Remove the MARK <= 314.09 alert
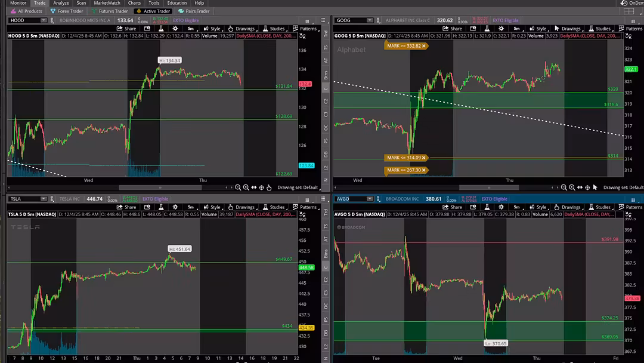644x363 pixels. (x=424, y=158)
